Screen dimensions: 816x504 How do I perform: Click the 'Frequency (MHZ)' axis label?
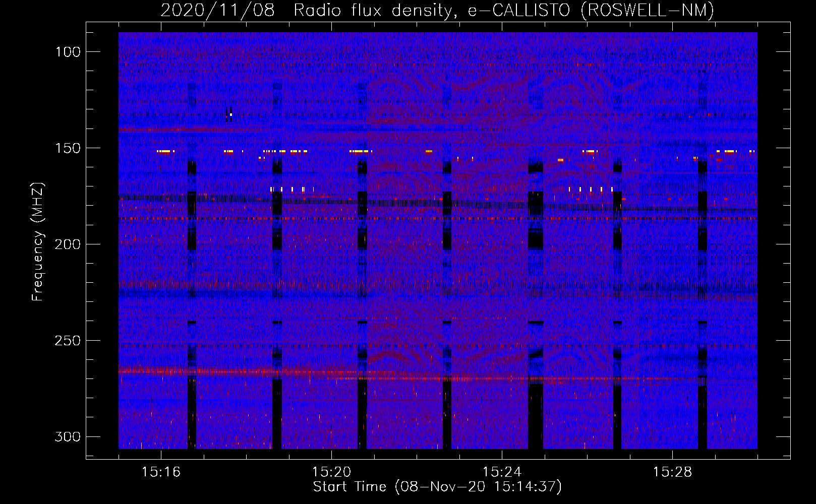[38, 242]
